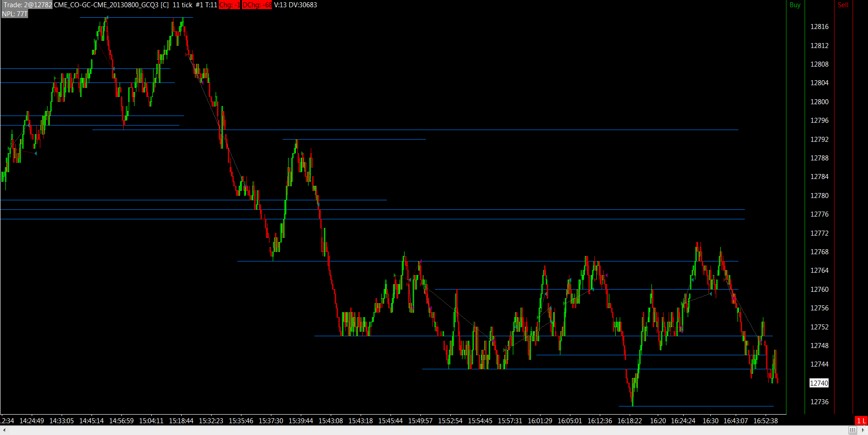Image resolution: width=868 pixels, height=435 pixels.
Task: Click the 15:57:31 time axis label
Action: (x=510, y=421)
